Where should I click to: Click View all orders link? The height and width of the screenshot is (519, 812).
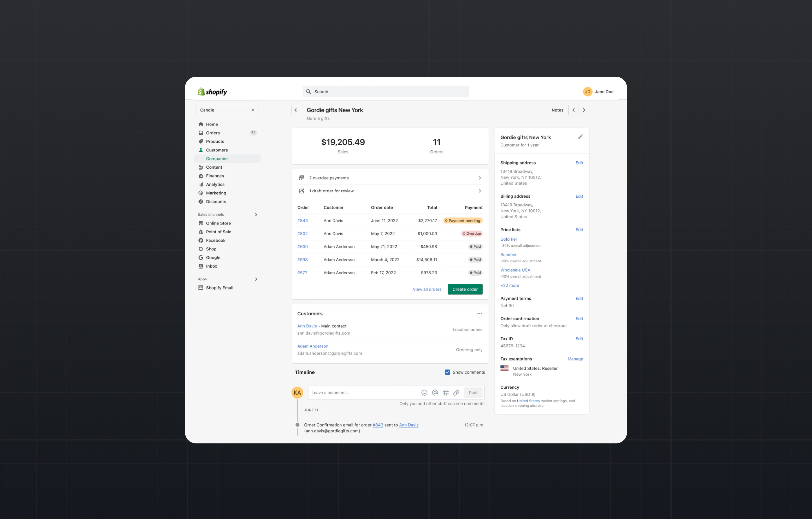click(x=427, y=289)
